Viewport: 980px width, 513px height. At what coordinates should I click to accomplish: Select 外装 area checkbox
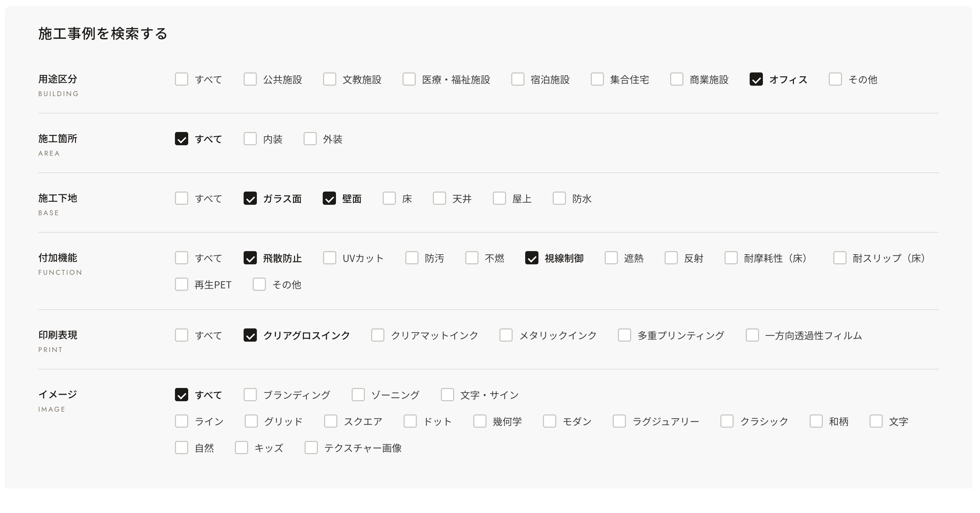coord(310,139)
